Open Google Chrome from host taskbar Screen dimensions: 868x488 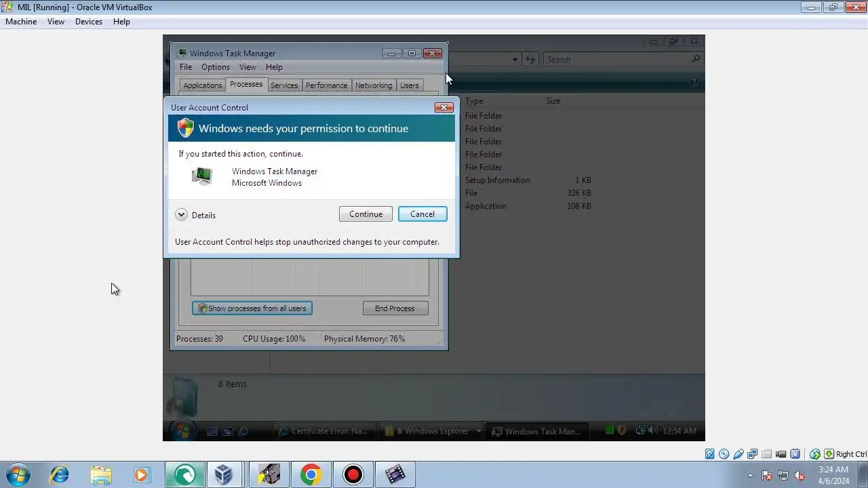coord(311,474)
